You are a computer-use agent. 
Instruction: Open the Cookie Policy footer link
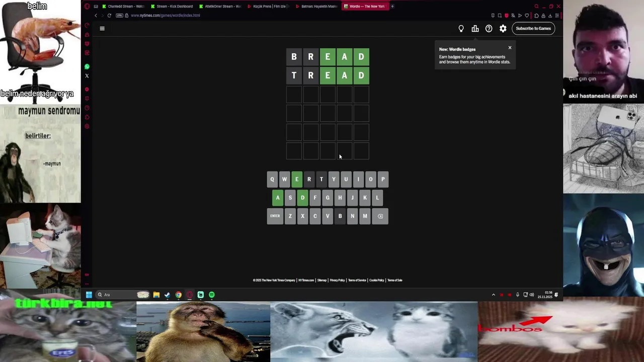click(x=377, y=281)
